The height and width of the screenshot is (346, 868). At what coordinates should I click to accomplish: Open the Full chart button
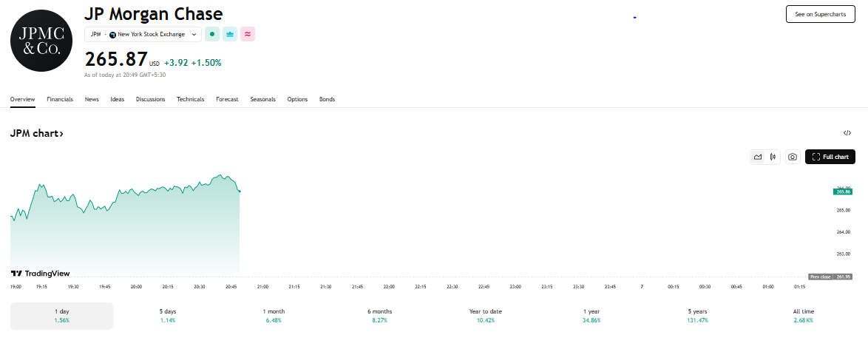[x=830, y=157]
